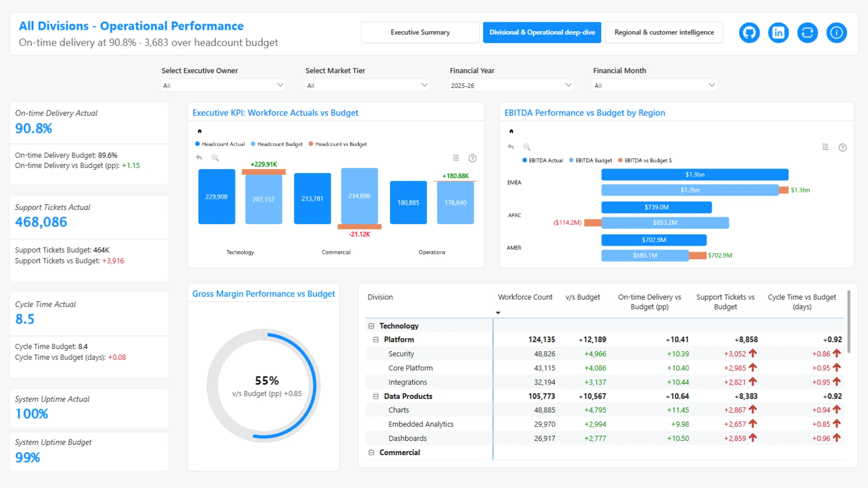Click the refresh/reset circular icon
This screenshot has height=488, width=868.
pos(807,33)
